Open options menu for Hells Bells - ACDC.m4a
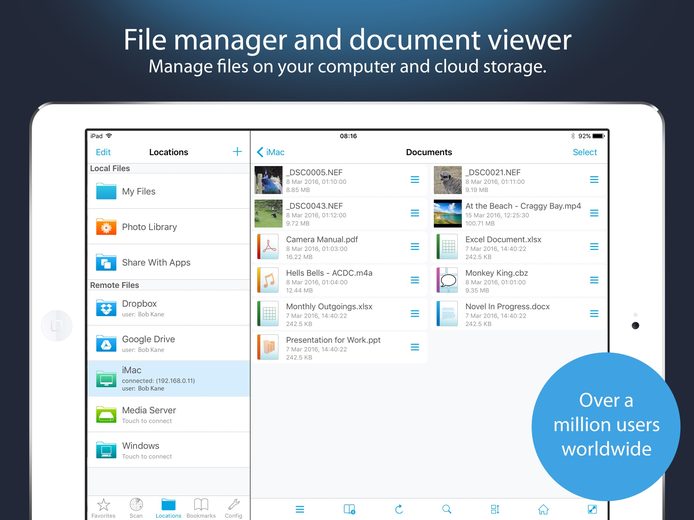Image resolution: width=694 pixels, height=520 pixels. pos(415,280)
